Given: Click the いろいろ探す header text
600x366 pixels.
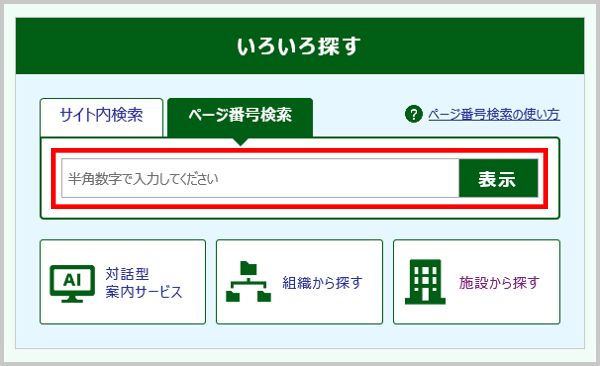Looking at the screenshot, I should [x=299, y=46].
